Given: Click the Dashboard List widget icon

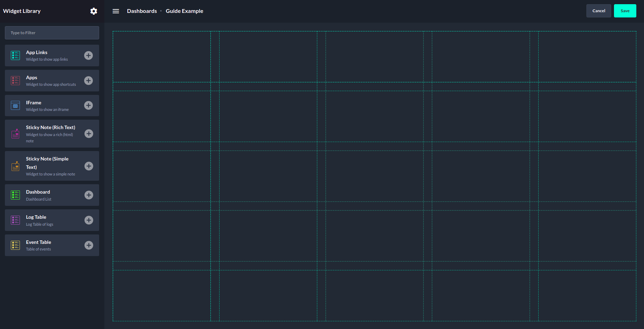Looking at the screenshot, I should 15,195.
